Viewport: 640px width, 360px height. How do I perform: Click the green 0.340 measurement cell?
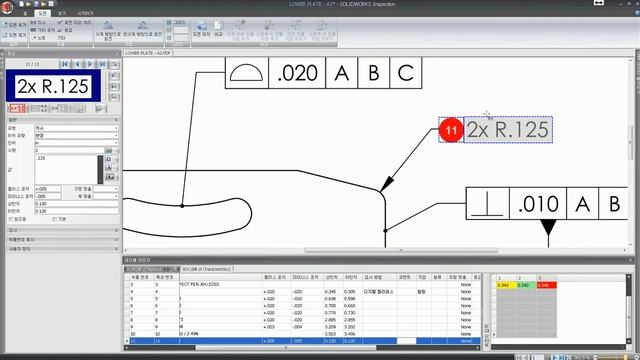(527, 285)
